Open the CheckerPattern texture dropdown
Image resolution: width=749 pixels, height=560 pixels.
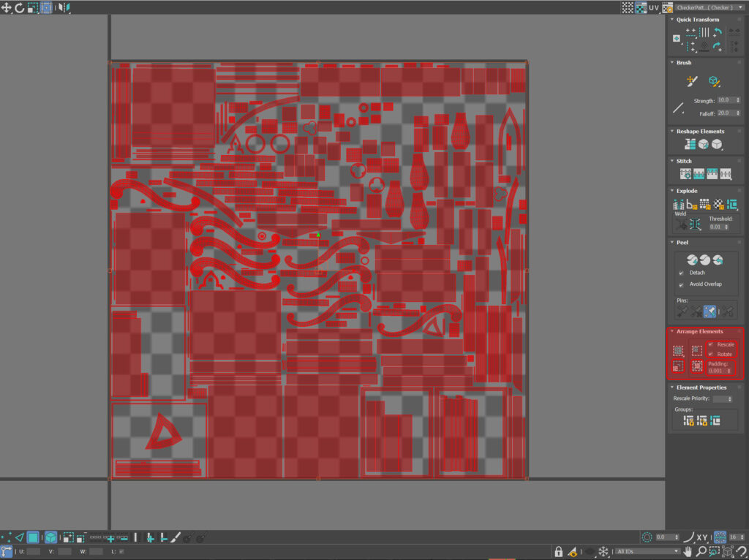pos(710,7)
